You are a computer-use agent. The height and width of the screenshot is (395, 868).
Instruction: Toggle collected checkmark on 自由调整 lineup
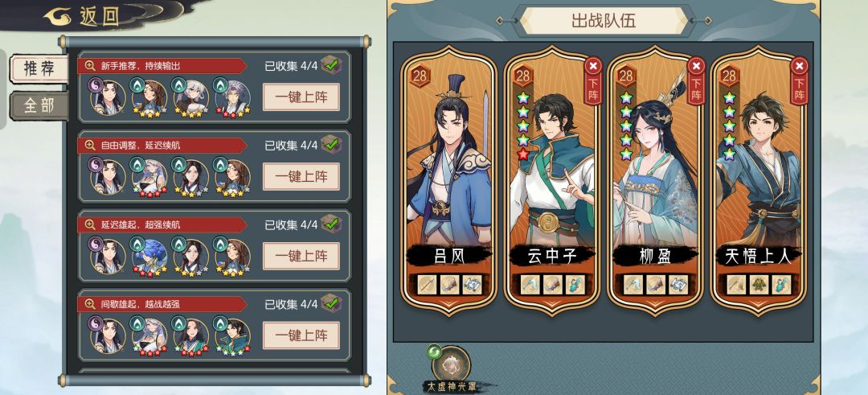(x=332, y=144)
